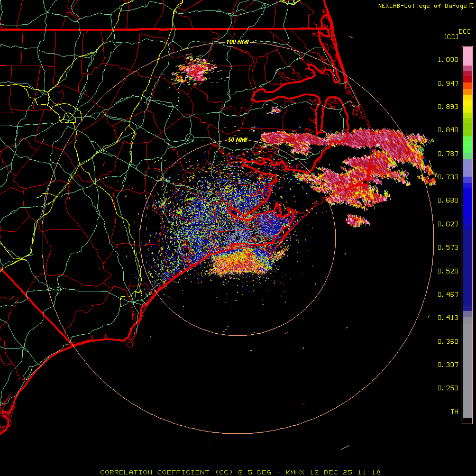Click the 0.413 scale value
Viewport: 476px width, 476px height.
click(448, 318)
